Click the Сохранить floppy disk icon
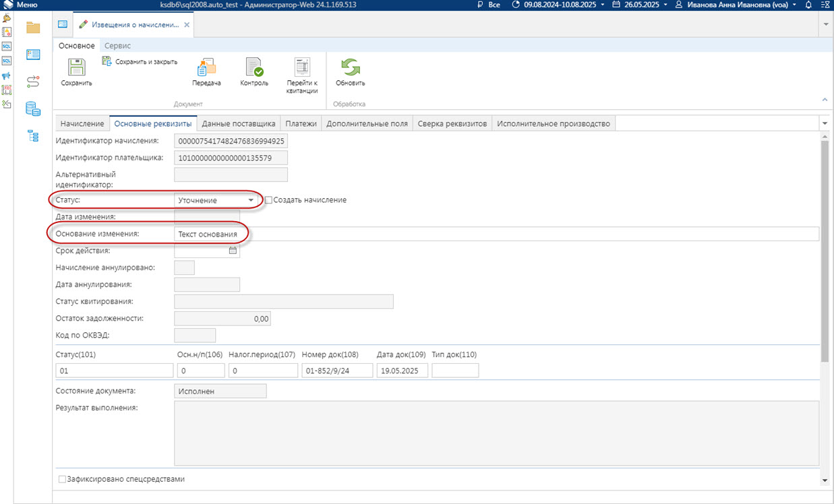Screen dimensions: 834x504 76,67
